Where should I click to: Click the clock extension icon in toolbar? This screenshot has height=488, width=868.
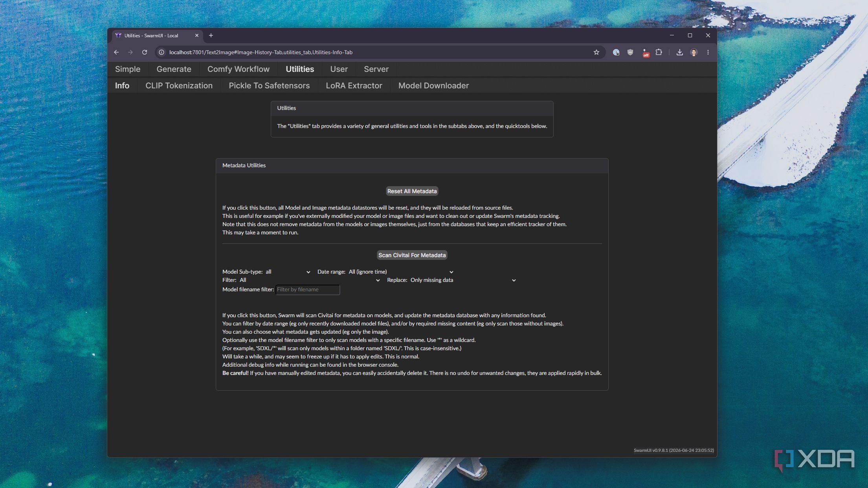click(616, 52)
